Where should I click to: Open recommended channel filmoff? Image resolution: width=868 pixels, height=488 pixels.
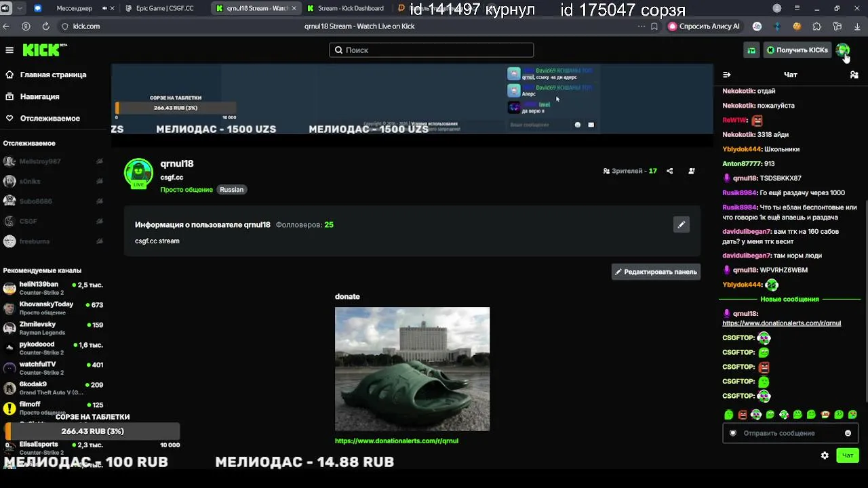point(54,408)
